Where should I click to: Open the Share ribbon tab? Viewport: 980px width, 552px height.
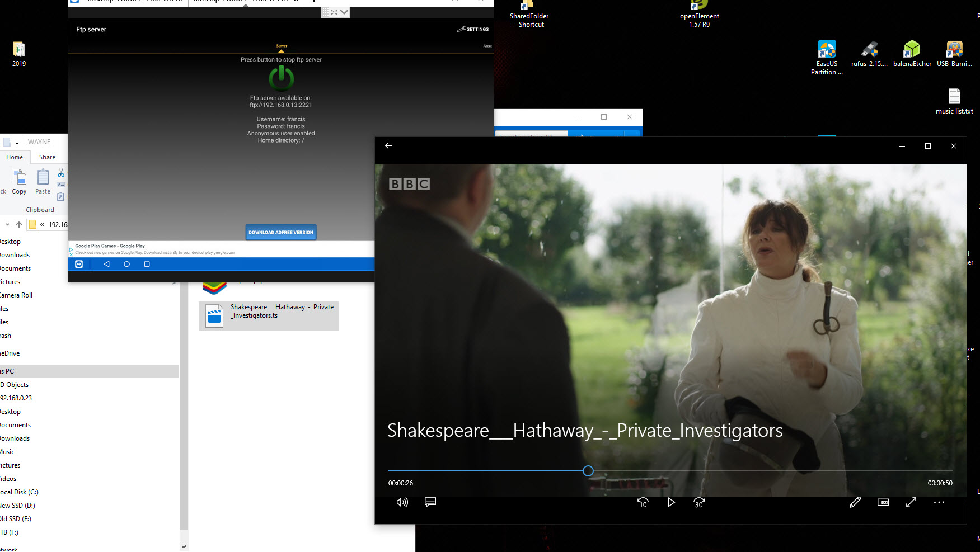coord(47,157)
